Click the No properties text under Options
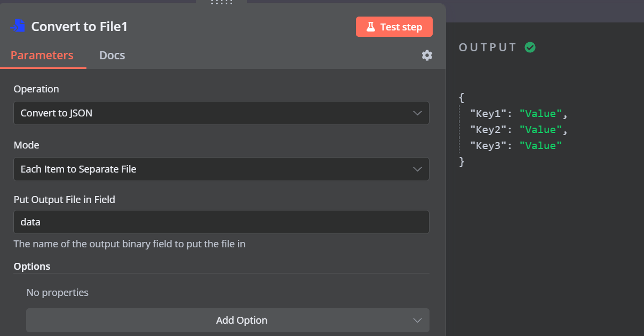The image size is (644, 336). (57, 292)
